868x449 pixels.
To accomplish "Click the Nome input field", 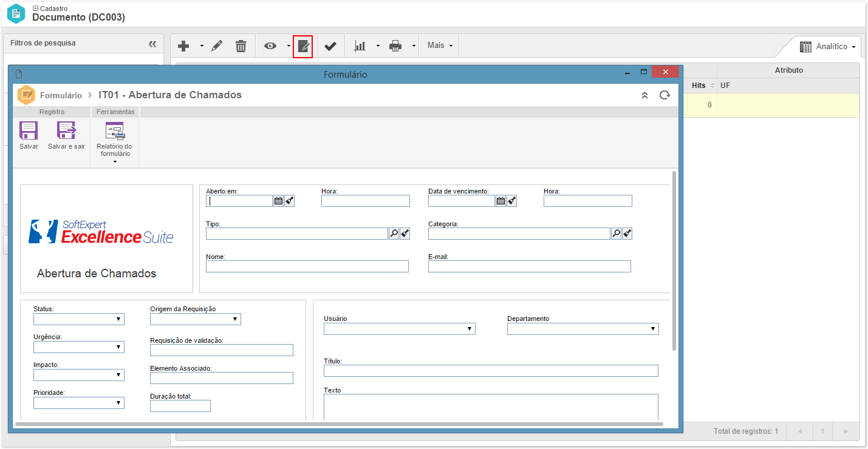I will [307, 266].
